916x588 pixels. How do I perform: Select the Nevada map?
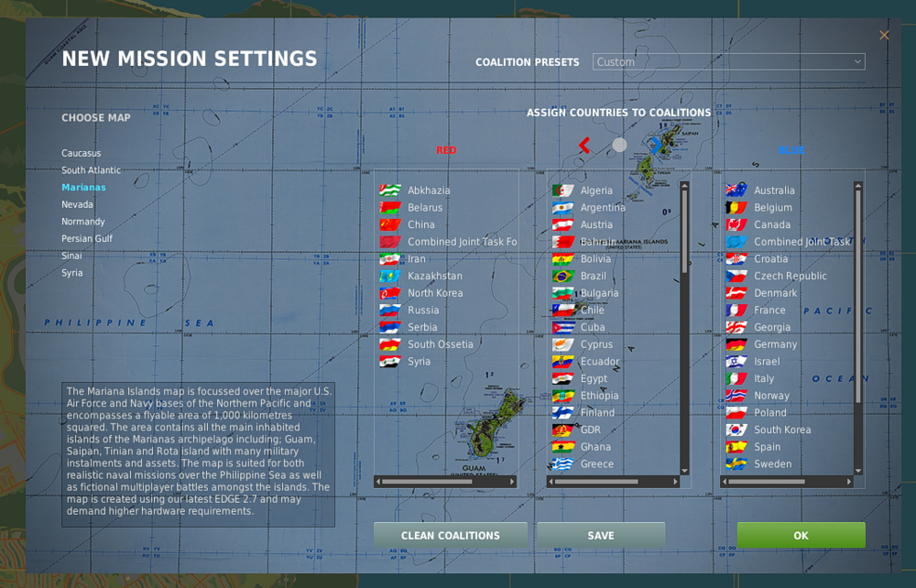click(x=77, y=204)
